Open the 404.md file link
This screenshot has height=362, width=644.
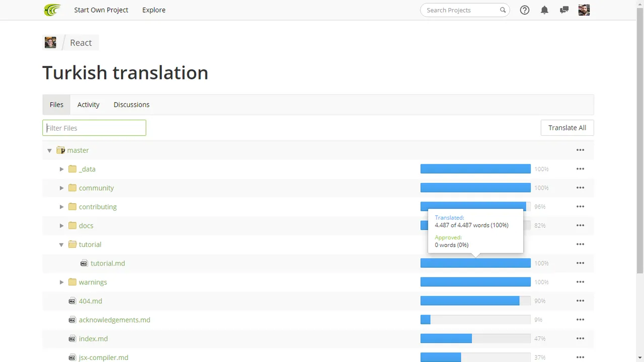click(x=91, y=301)
